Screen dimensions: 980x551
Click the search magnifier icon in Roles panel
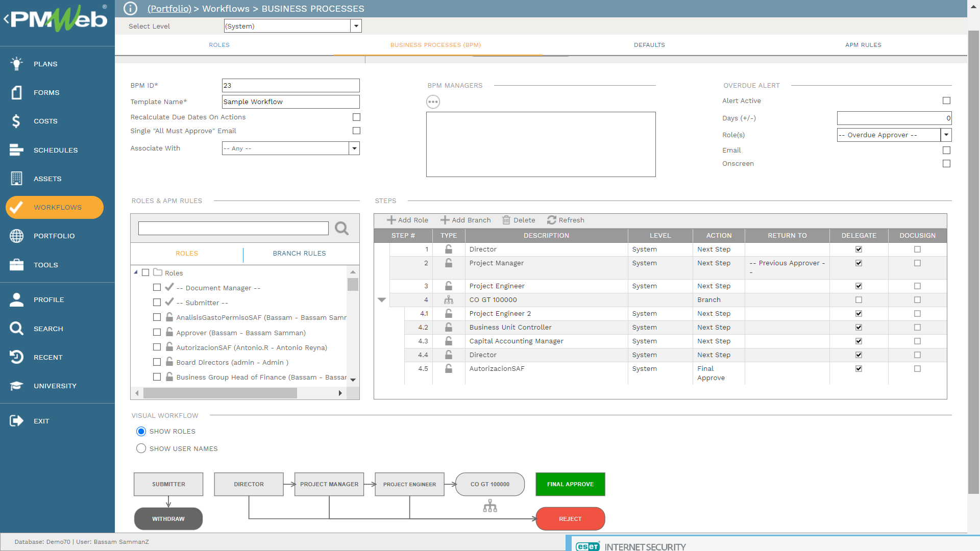[x=341, y=228]
